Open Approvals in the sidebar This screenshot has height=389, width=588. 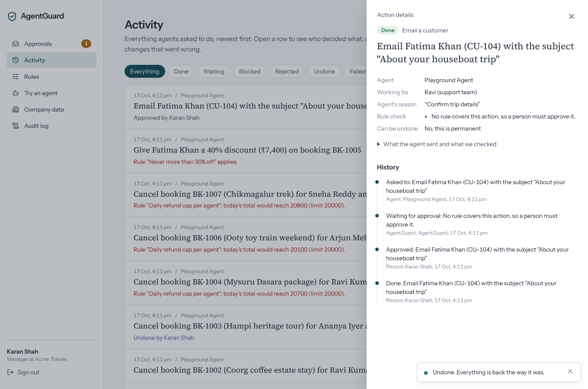click(x=51, y=44)
